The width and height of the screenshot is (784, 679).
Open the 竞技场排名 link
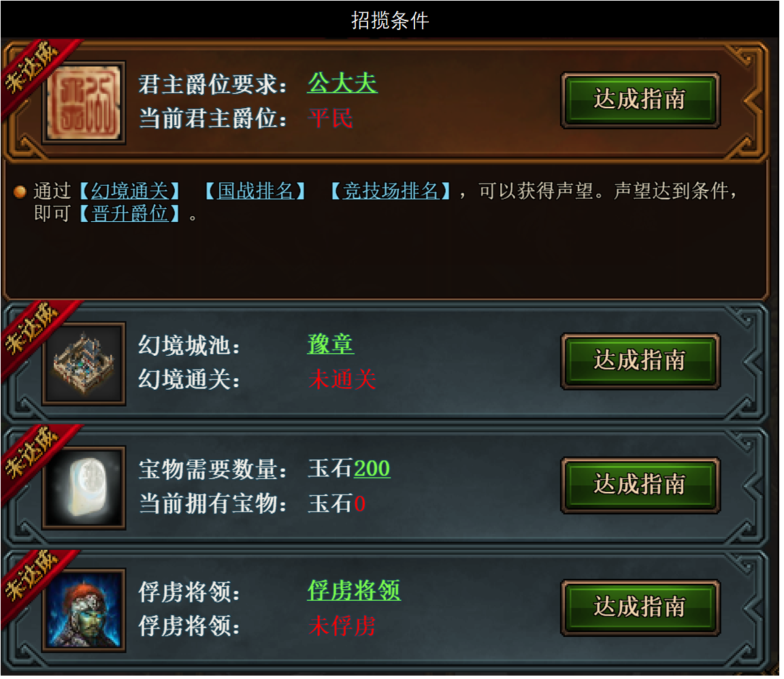pos(391,191)
